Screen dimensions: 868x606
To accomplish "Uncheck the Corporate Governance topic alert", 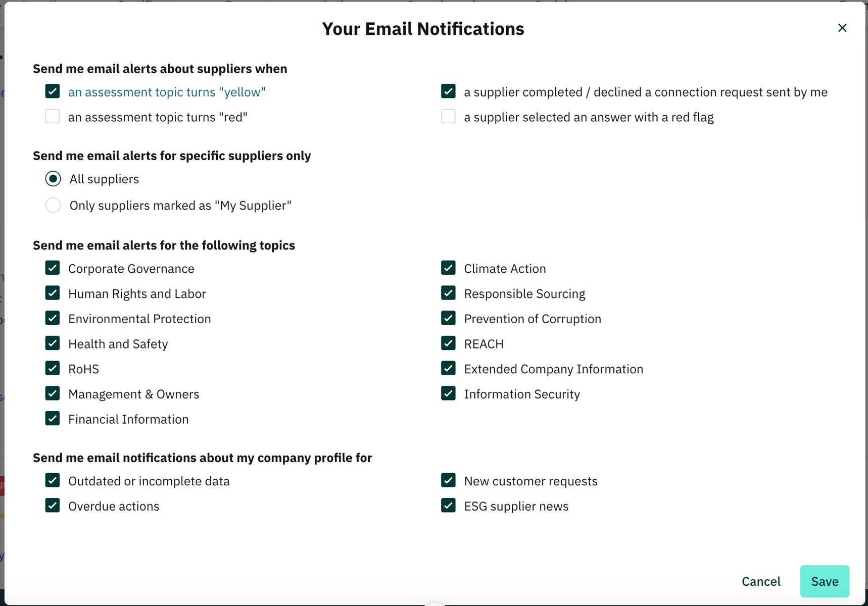I will tap(52, 268).
